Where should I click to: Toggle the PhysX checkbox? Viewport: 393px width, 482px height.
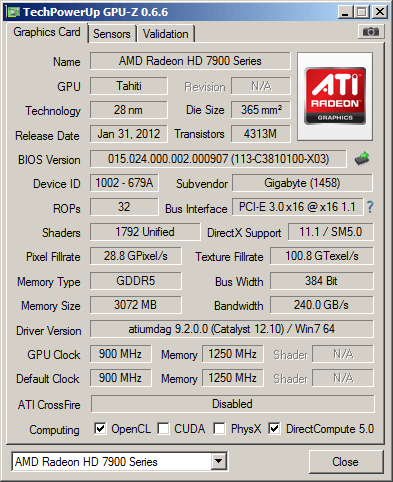[x=219, y=428]
